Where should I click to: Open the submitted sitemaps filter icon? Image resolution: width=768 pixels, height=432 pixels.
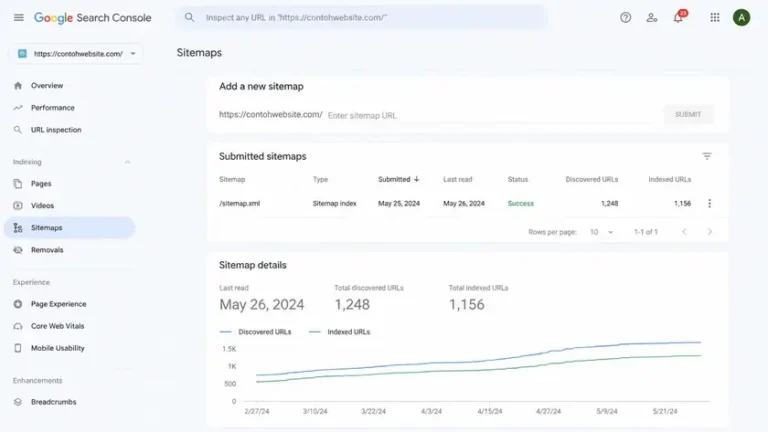707,156
